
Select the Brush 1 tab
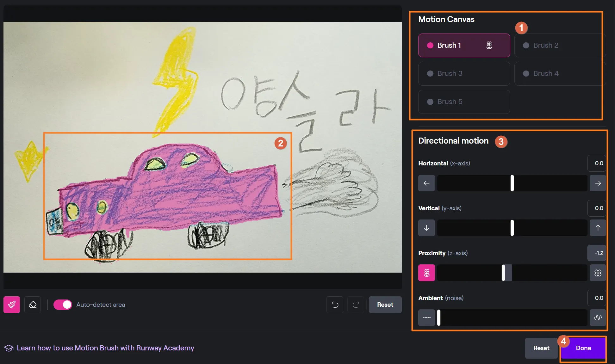point(464,45)
